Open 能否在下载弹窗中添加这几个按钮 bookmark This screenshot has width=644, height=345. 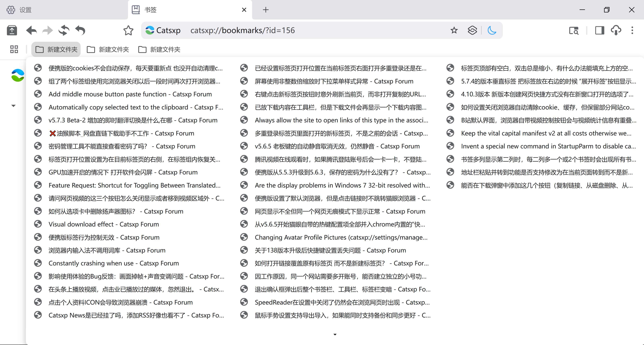[541, 185]
